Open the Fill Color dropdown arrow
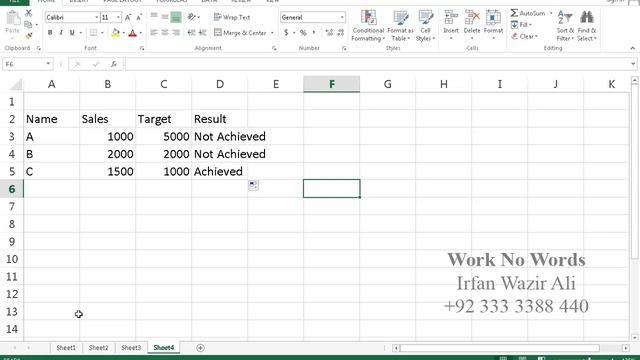The image size is (640, 360). [124, 33]
